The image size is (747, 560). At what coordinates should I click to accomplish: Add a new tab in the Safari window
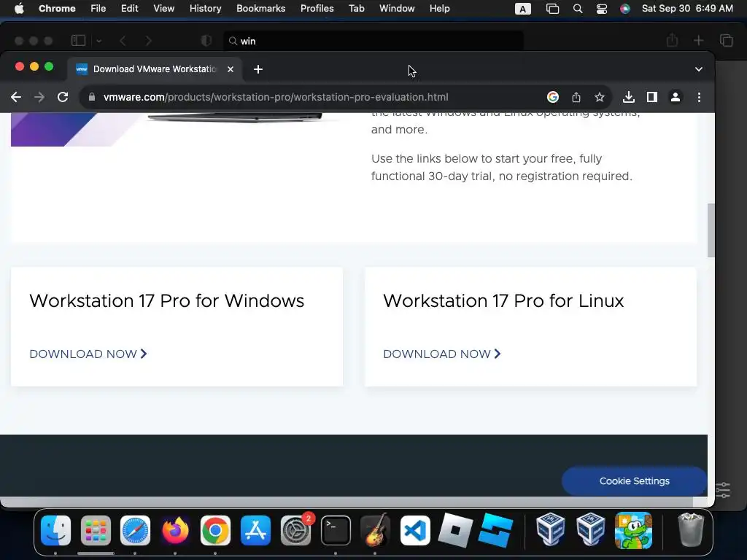[x=698, y=41]
